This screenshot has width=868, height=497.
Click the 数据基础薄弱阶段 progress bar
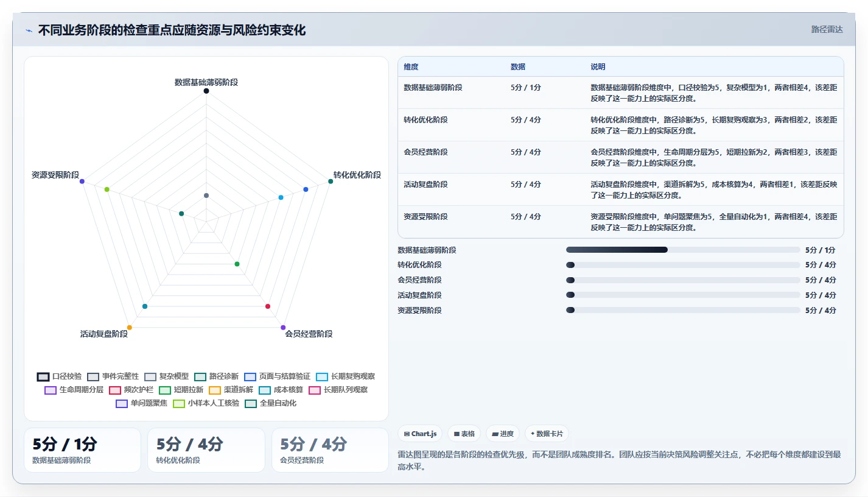[683, 250]
